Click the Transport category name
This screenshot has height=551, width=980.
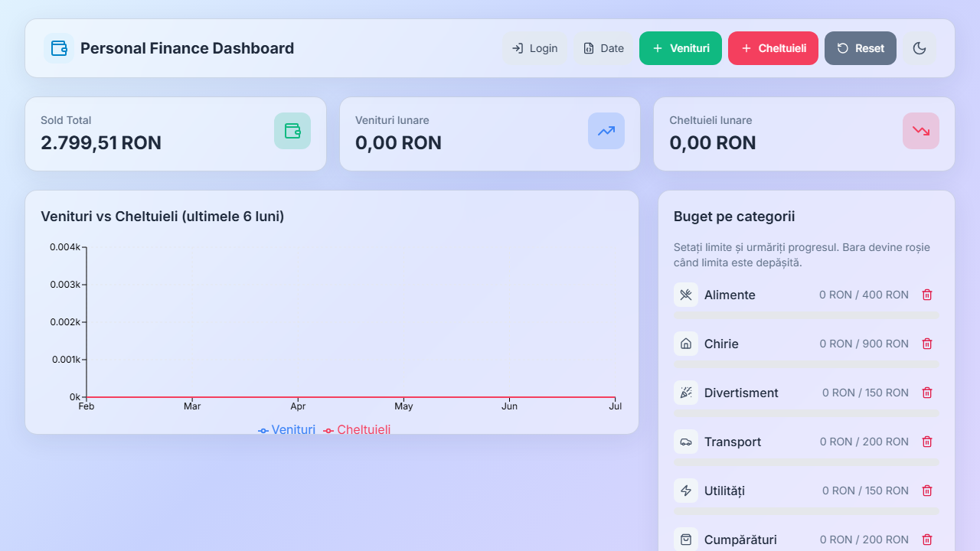tap(733, 442)
